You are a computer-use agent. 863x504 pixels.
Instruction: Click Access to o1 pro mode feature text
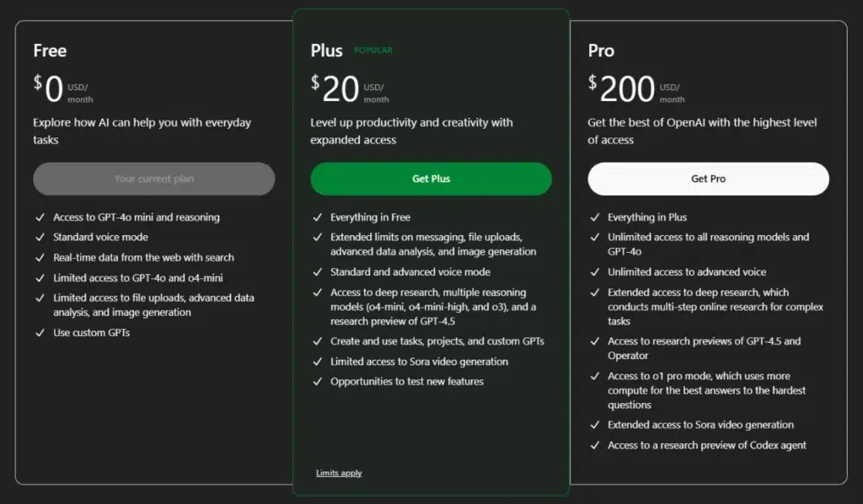tap(707, 390)
